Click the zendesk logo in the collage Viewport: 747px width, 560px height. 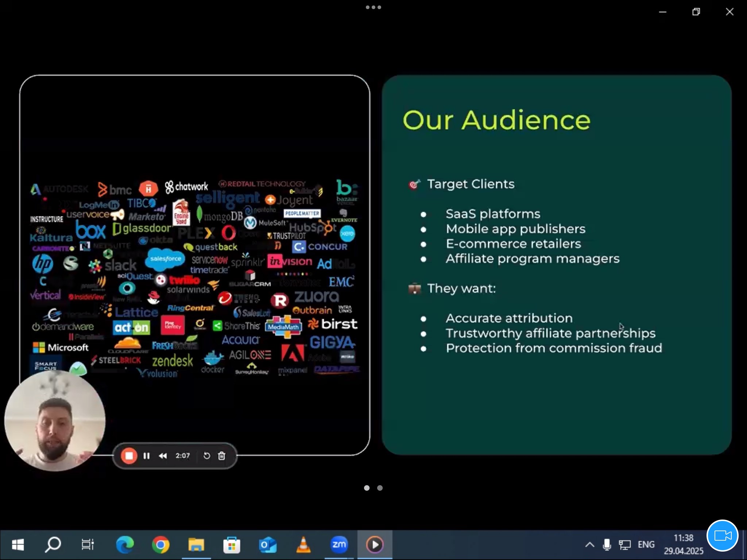click(x=173, y=361)
